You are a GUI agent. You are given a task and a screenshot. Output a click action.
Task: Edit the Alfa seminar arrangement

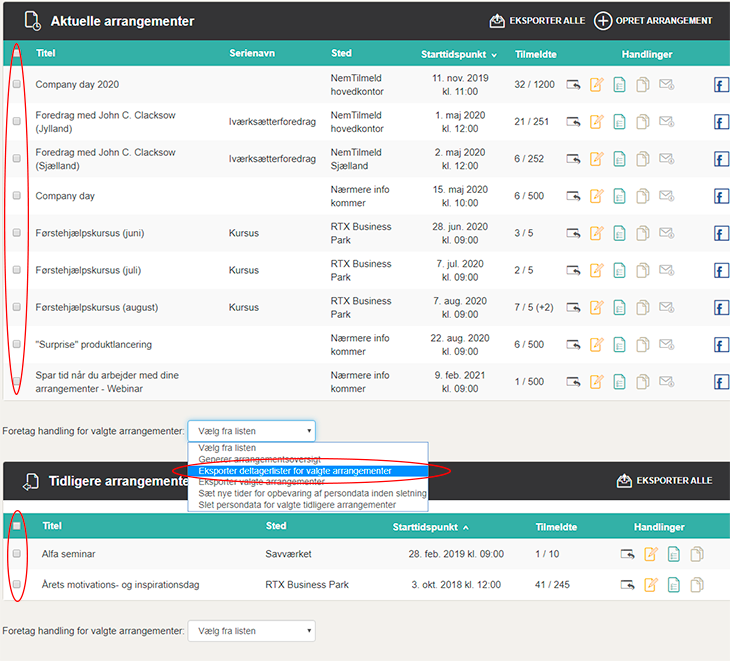650,554
